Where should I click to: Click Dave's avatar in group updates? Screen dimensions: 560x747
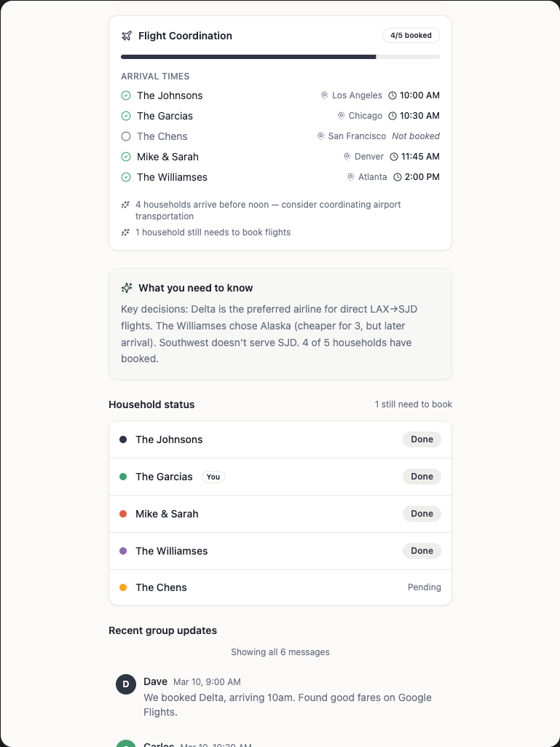coord(126,684)
